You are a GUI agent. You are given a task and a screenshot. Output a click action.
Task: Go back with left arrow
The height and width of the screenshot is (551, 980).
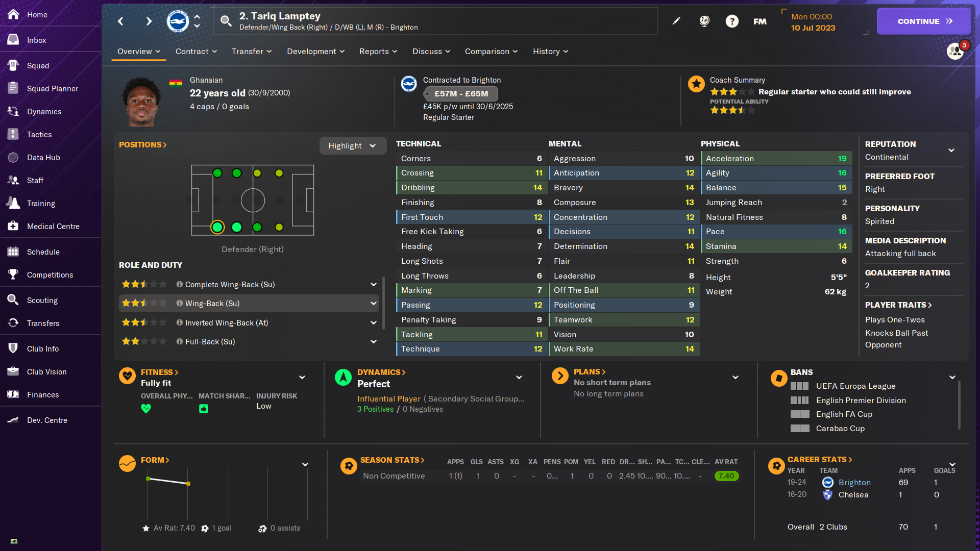click(x=120, y=21)
